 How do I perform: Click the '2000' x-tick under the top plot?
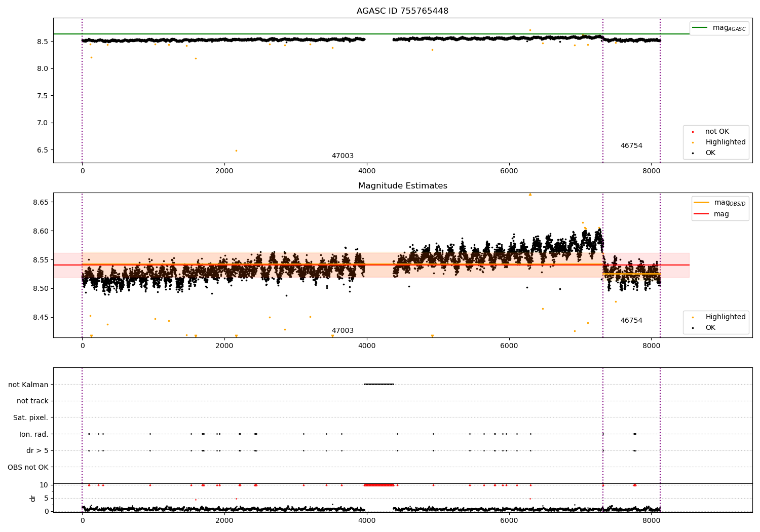pos(224,171)
